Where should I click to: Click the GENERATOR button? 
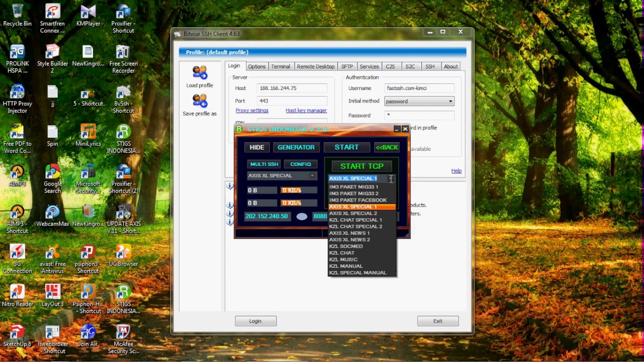pos(296,147)
